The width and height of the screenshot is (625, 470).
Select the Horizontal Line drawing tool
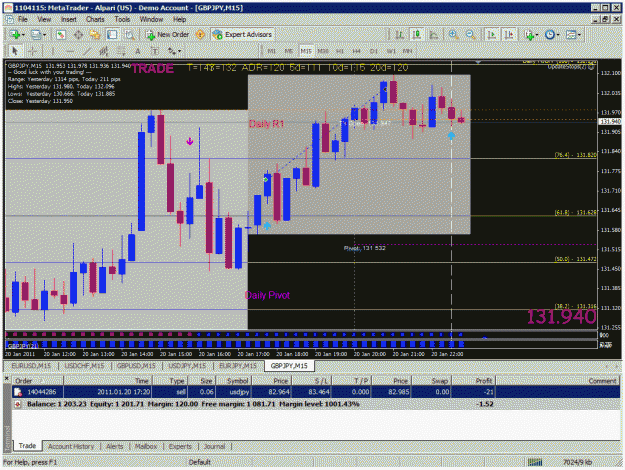[x=70, y=51]
